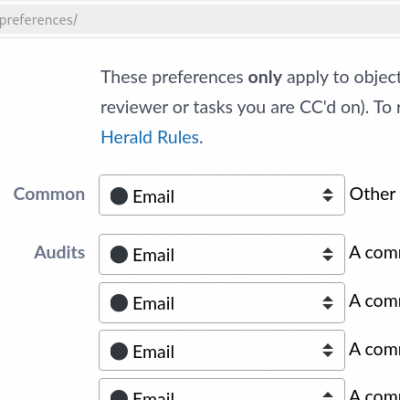Click the bold 'only' word in description
Viewport: 400px width, 400px height.
(x=265, y=78)
